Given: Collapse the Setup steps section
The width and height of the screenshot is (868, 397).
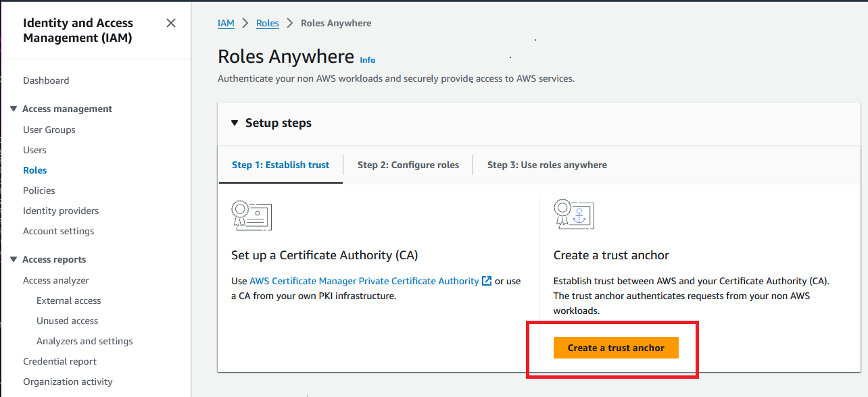Looking at the screenshot, I should (235, 123).
